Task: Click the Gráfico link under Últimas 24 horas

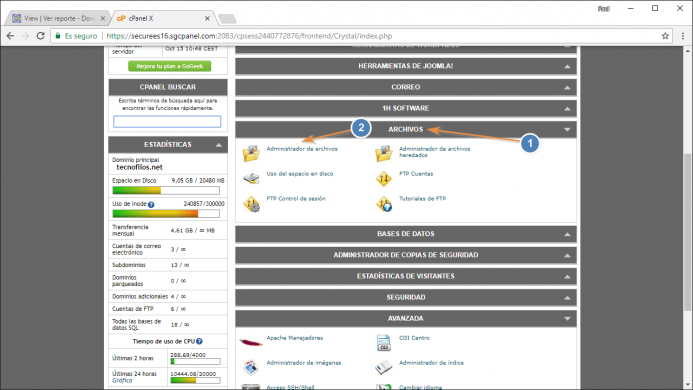Action: [x=122, y=380]
